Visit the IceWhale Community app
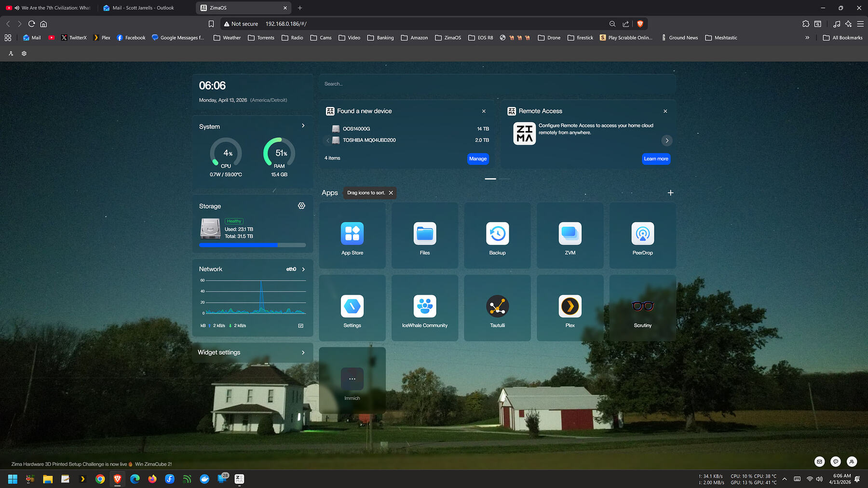This screenshot has width=868, height=488. [x=424, y=308]
